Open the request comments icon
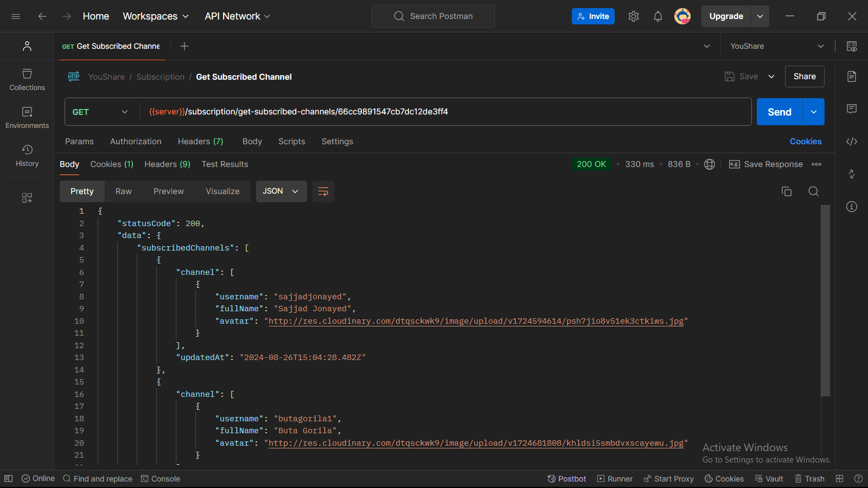The width and height of the screenshot is (868, 488). [x=851, y=109]
